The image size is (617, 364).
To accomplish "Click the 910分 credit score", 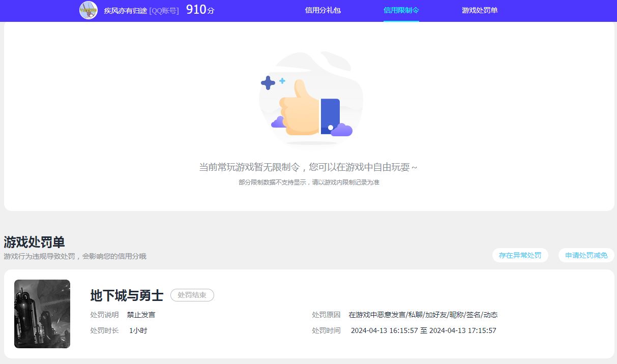I will 200,9.
